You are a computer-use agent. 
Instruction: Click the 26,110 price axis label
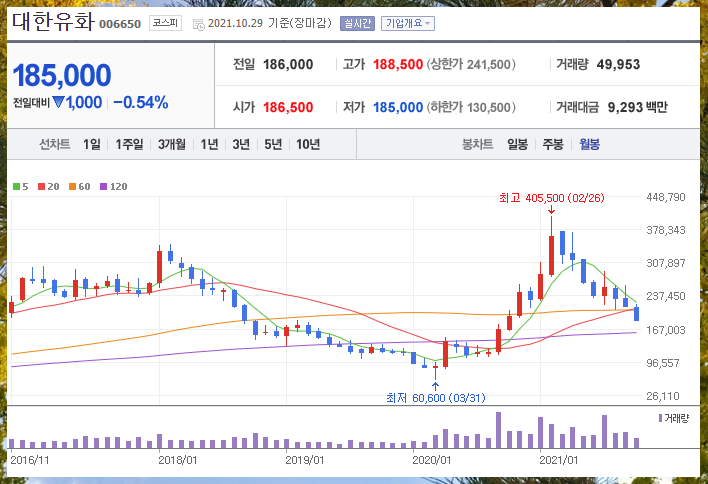pos(662,396)
